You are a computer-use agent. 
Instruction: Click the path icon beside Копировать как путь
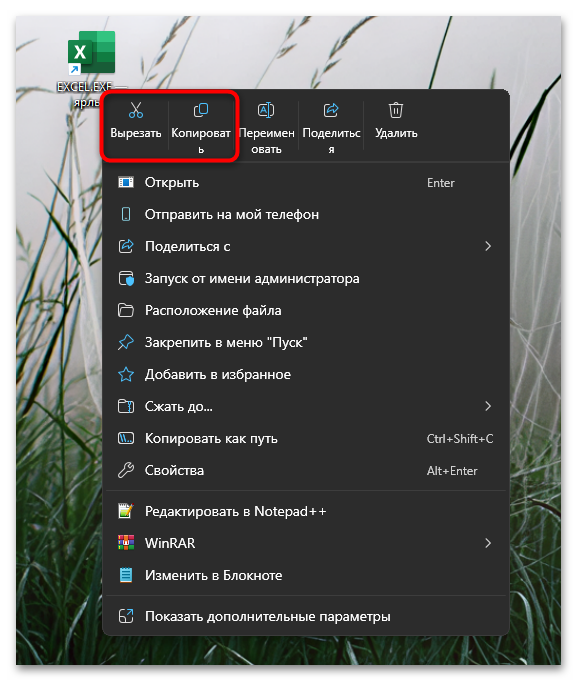click(x=126, y=438)
